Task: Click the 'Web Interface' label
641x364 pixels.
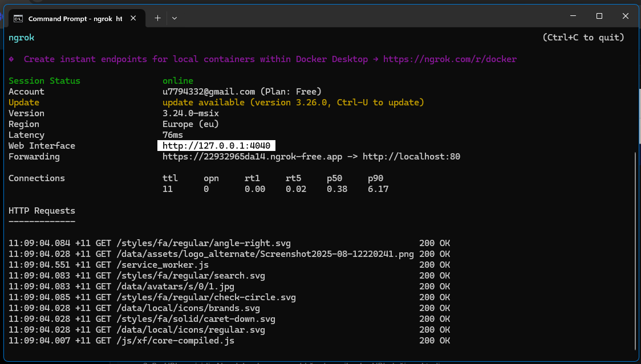Action: [x=42, y=146]
